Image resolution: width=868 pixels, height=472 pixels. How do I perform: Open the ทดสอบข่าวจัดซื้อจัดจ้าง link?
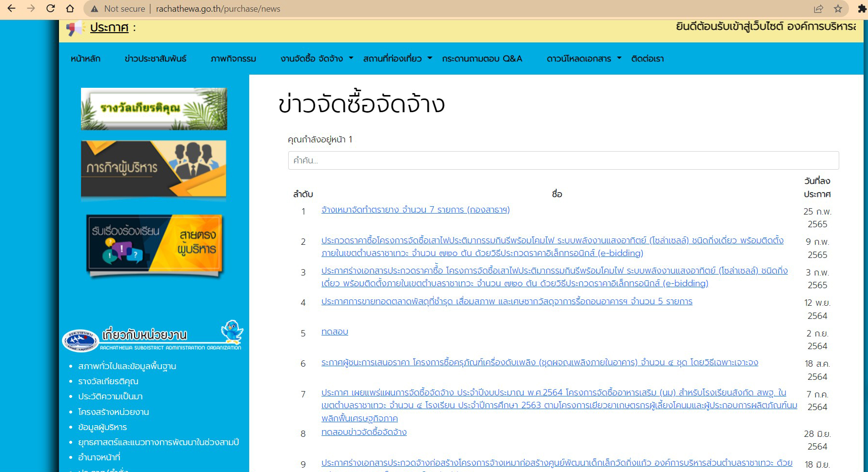click(x=364, y=432)
